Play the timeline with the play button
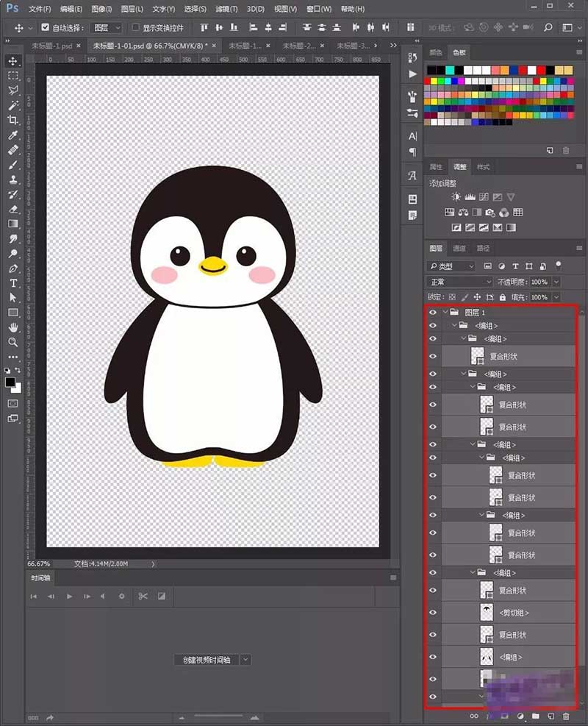Screen dimensions: 588x726 pos(69,596)
